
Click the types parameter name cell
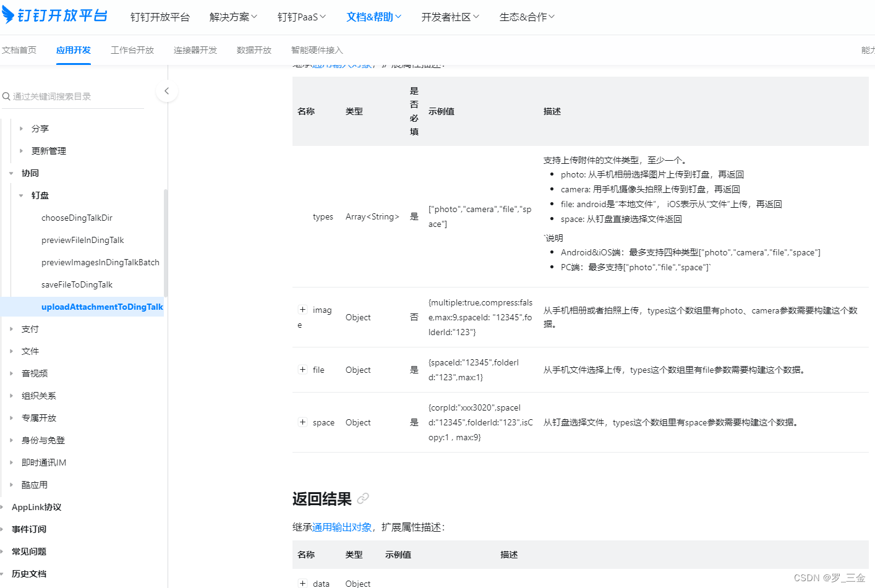point(323,216)
